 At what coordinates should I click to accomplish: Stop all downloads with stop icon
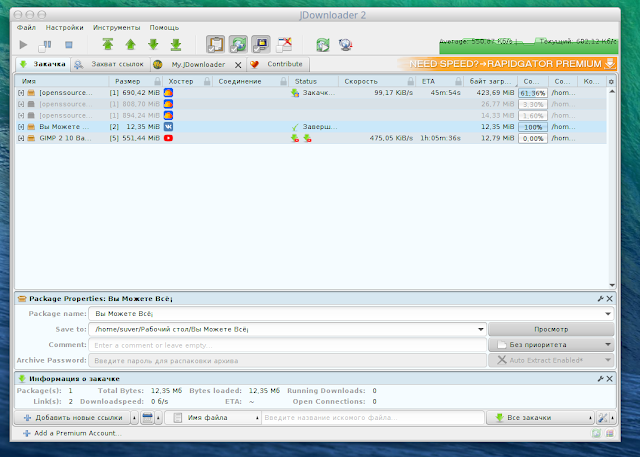[68, 44]
